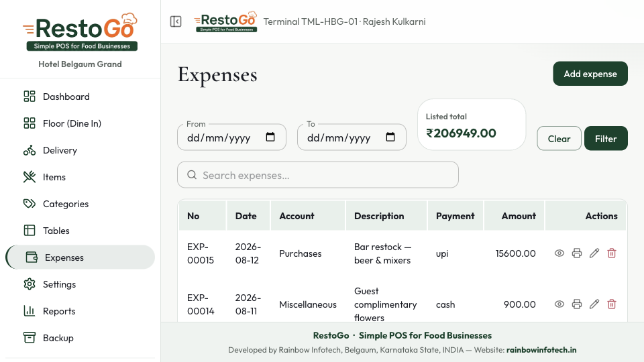Click the Miscellaneous account cell

(x=308, y=304)
